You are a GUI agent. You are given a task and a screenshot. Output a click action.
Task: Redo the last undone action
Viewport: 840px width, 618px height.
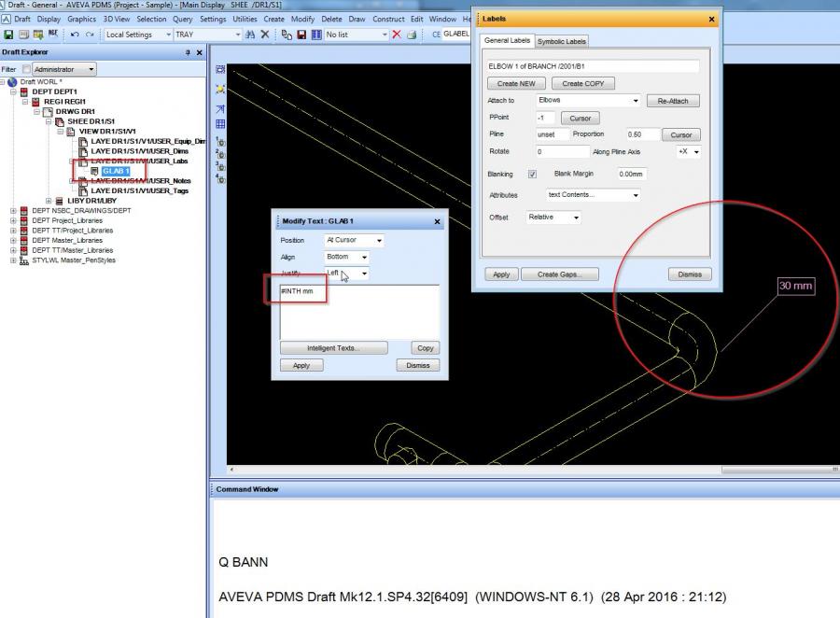(90, 35)
